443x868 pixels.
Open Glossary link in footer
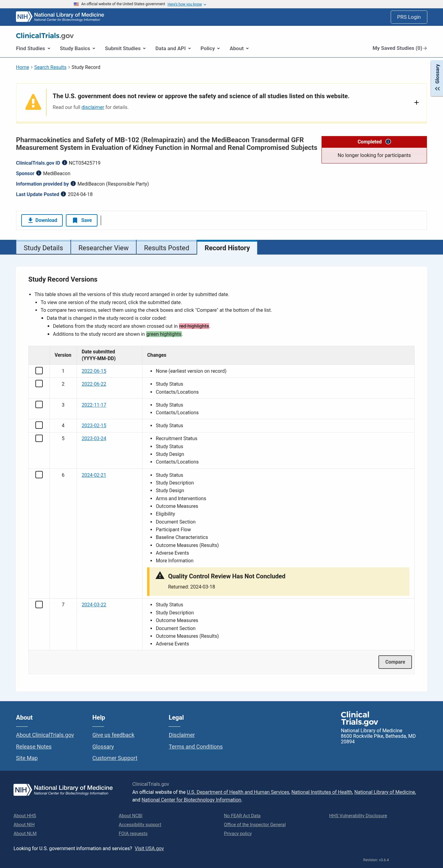(103, 746)
